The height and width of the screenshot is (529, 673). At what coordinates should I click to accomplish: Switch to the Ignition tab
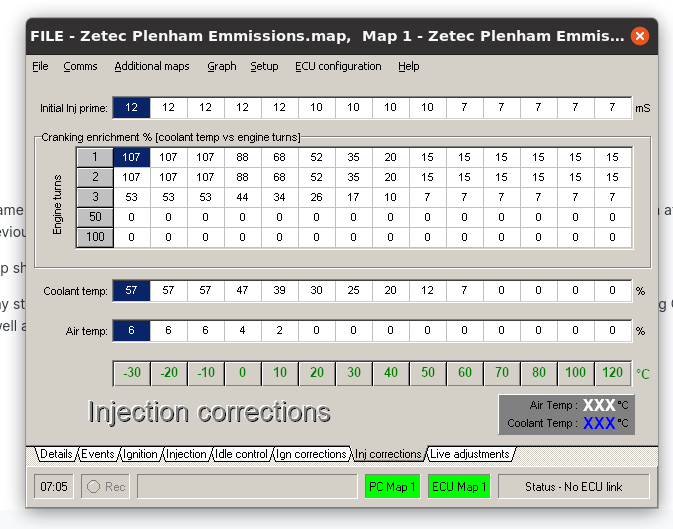140,454
